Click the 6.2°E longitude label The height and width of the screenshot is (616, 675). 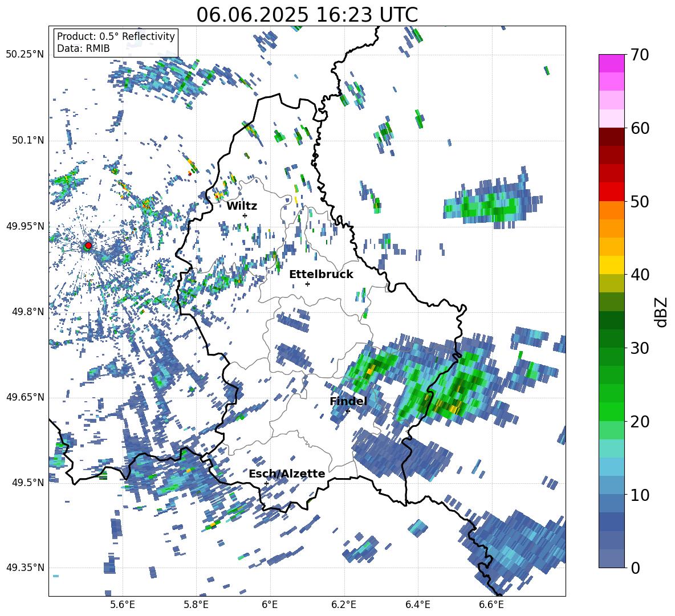point(344,605)
